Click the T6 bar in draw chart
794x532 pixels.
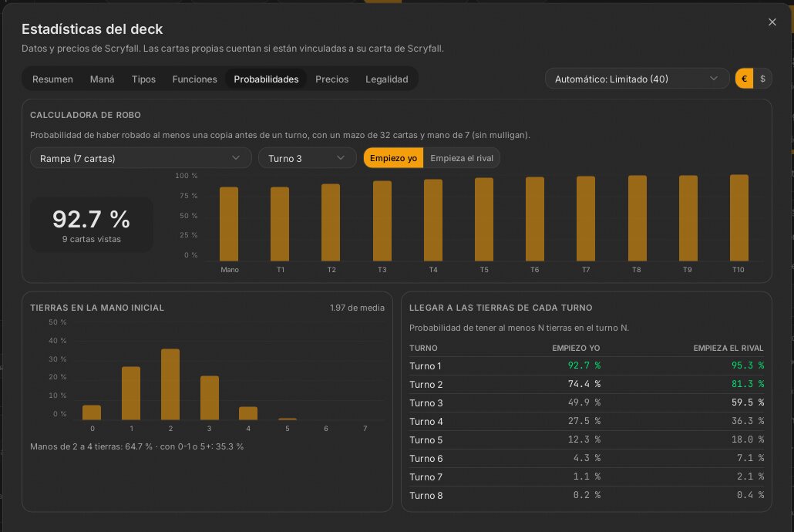(535, 219)
